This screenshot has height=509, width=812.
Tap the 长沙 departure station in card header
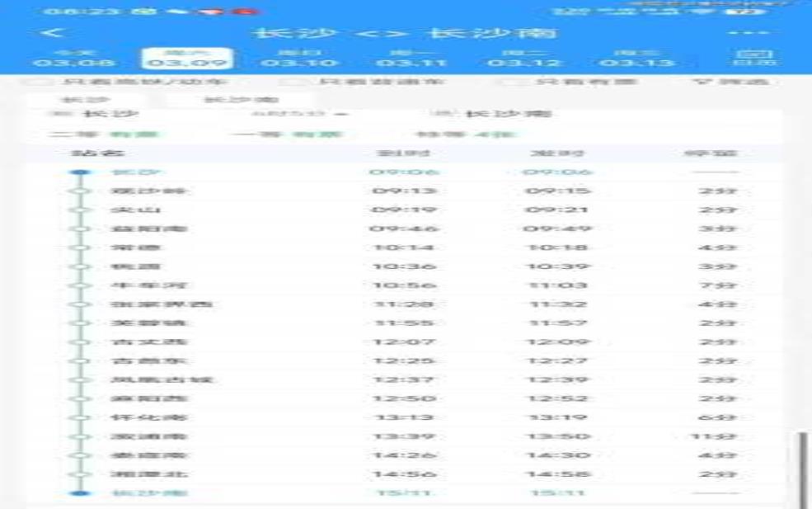110,114
